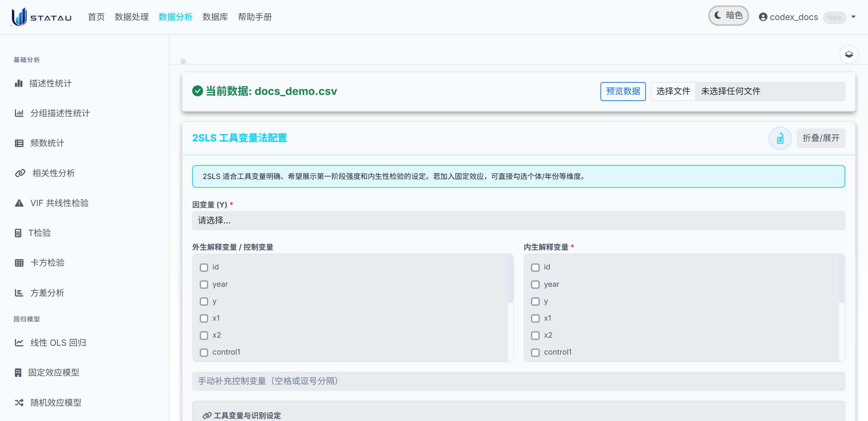The width and height of the screenshot is (868, 421).
Task: Open user account dropdown arrow
Action: click(853, 17)
